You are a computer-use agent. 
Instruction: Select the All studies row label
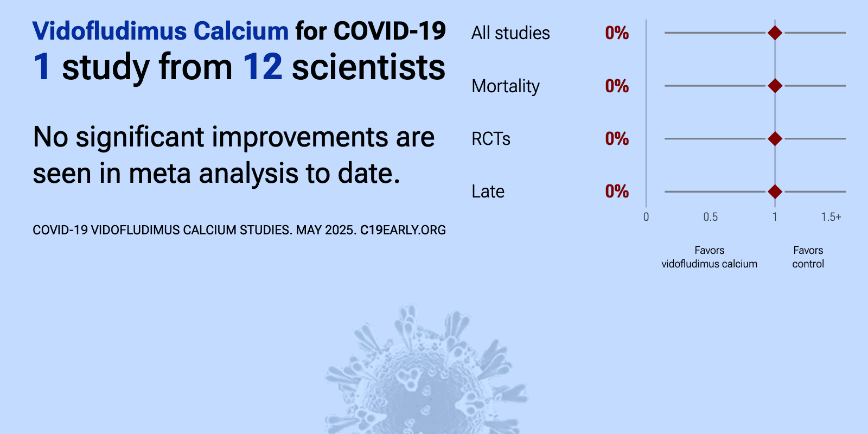point(510,33)
